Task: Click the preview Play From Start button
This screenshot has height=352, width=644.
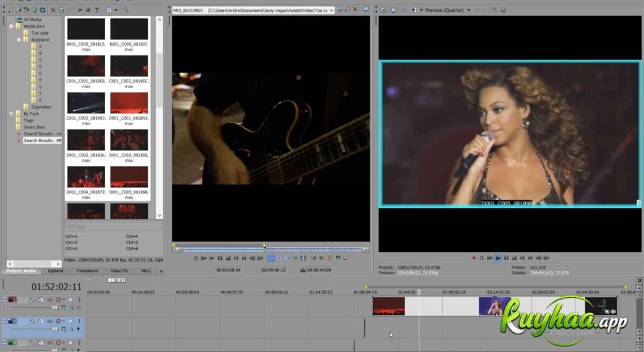Action: tap(489, 258)
